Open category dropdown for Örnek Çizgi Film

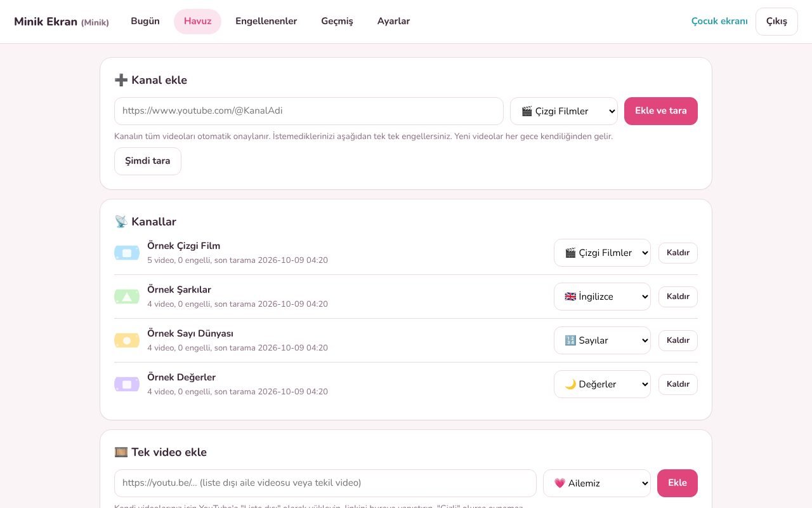[x=602, y=253]
